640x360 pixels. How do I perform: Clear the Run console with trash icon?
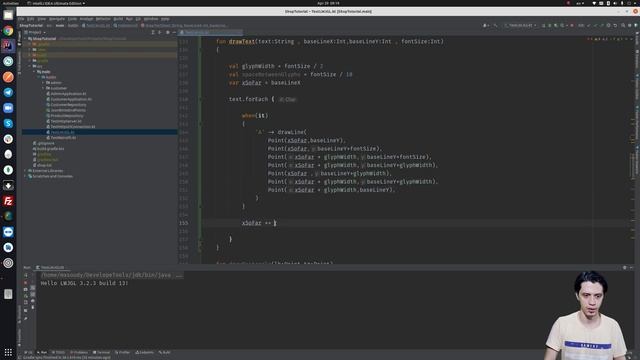click(33, 307)
